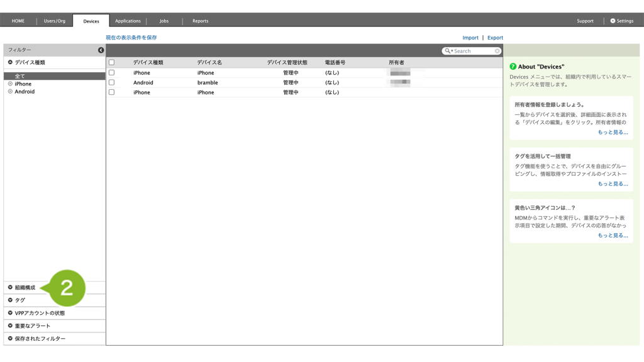Click the 現在の表示条件を保存 link
644x362 pixels.
point(131,38)
